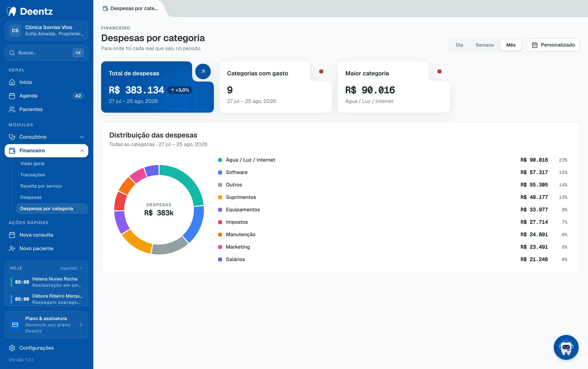
Task: Click the CS clinic avatar
Action: tap(15, 31)
